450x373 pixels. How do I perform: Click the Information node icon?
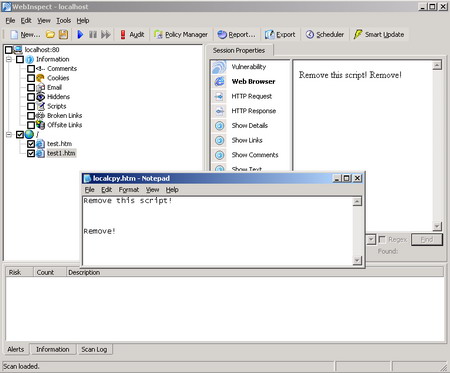pyautogui.click(x=30, y=59)
